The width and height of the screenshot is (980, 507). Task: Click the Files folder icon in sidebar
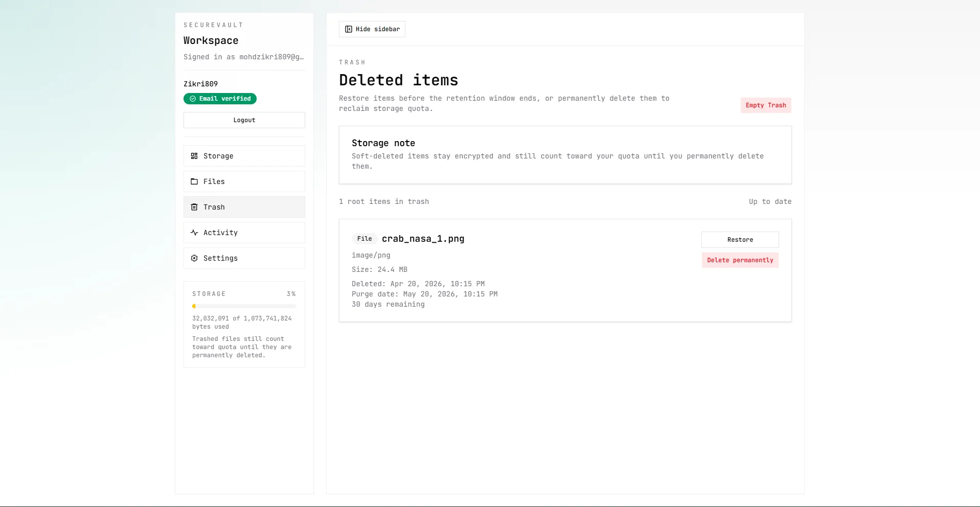click(x=194, y=181)
